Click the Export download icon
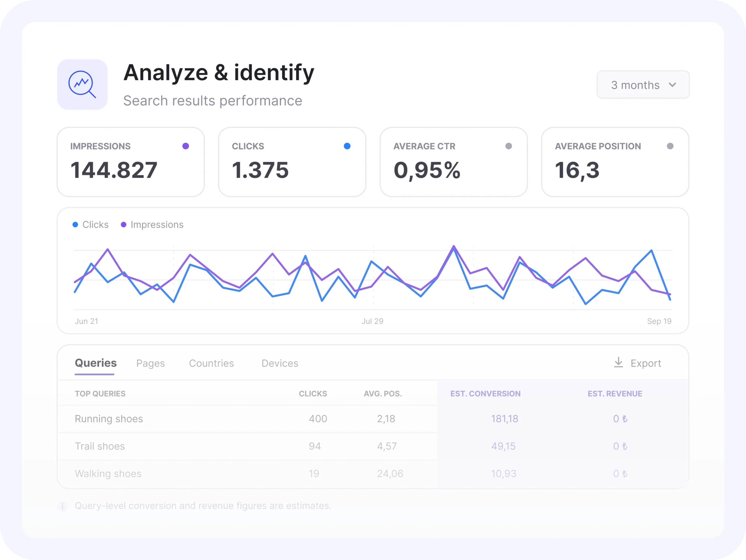The height and width of the screenshot is (560, 746). point(619,363)
